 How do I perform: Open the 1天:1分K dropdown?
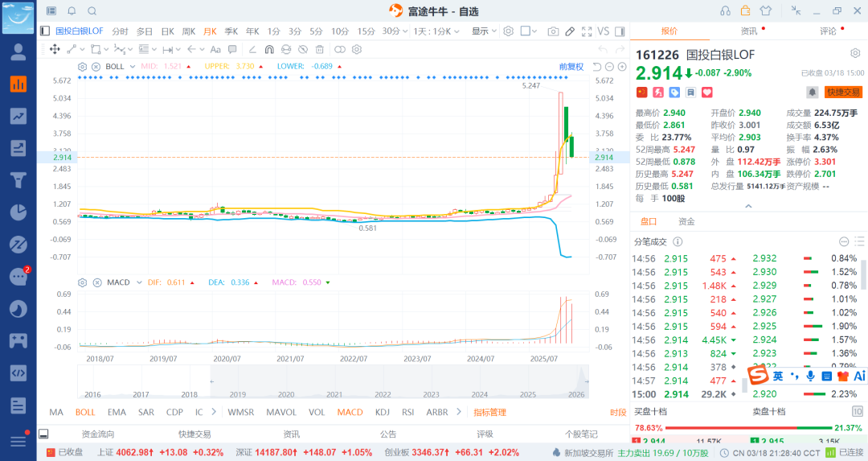[x=436, y=31]
